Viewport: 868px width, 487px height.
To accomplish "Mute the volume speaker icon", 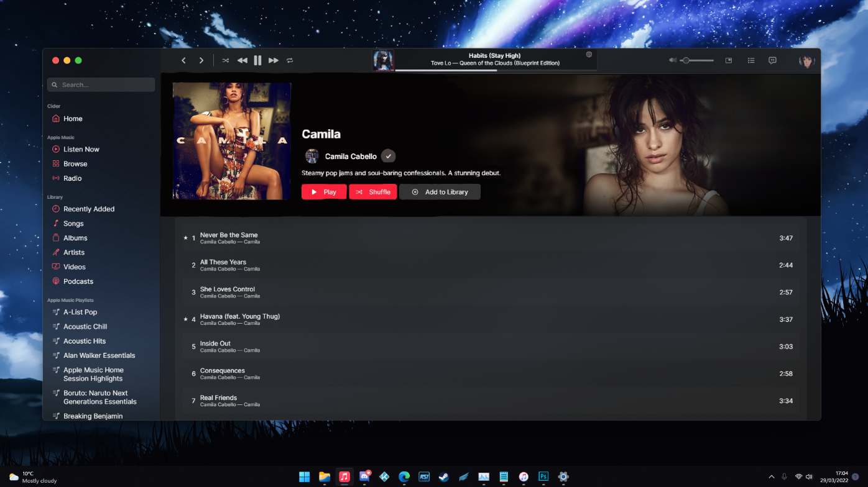I will point(672,60).
